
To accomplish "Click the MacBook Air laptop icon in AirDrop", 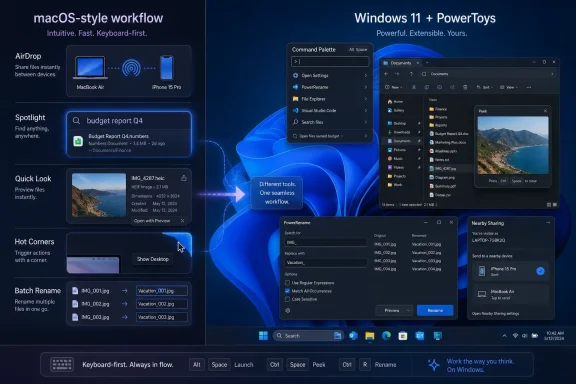I will point(90,68).
